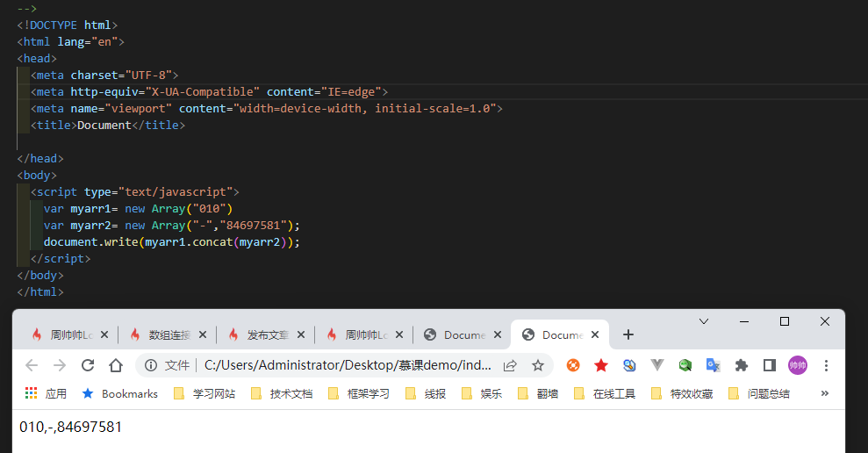
Task: Show more bookmarks with the double chevron
Action: click(x=825, y=394)
